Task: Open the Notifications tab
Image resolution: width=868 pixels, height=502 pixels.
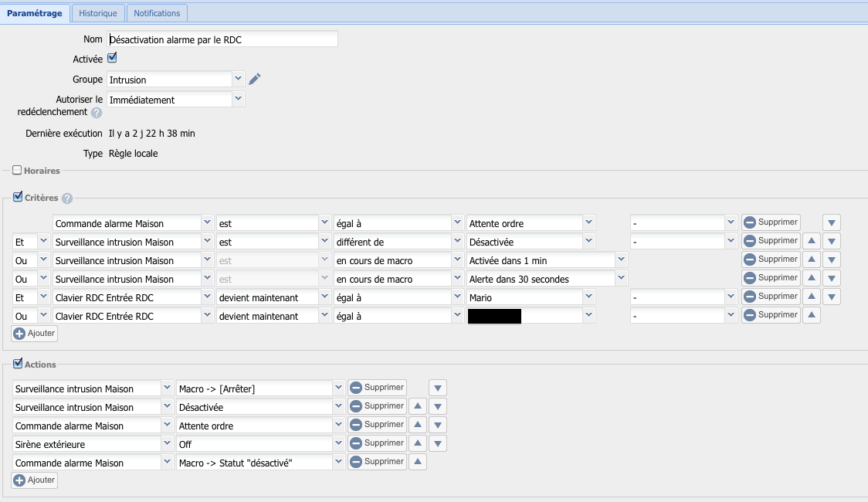Action: (x=157, y=13)
